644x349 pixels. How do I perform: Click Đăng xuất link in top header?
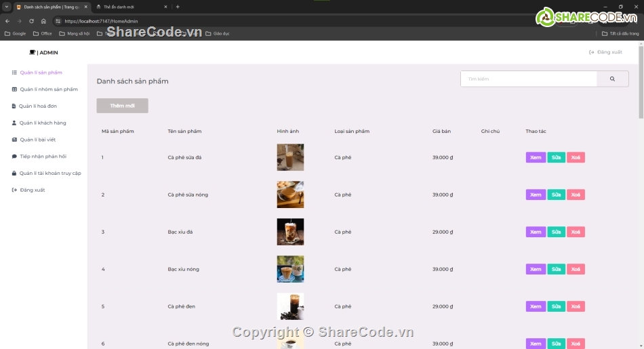click(605, 52)
